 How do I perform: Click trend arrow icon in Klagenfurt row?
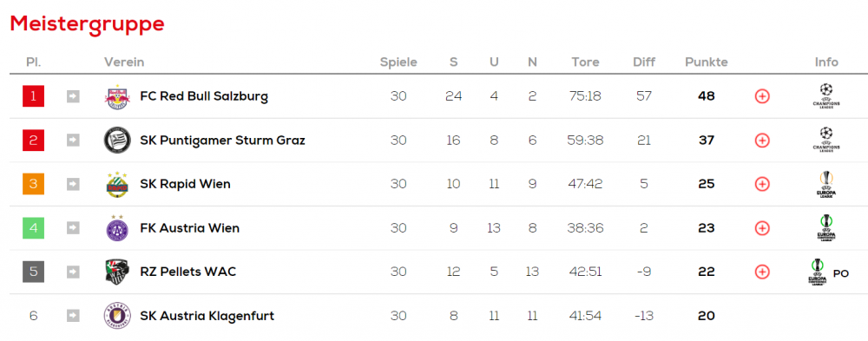click(x=73, y=316)
